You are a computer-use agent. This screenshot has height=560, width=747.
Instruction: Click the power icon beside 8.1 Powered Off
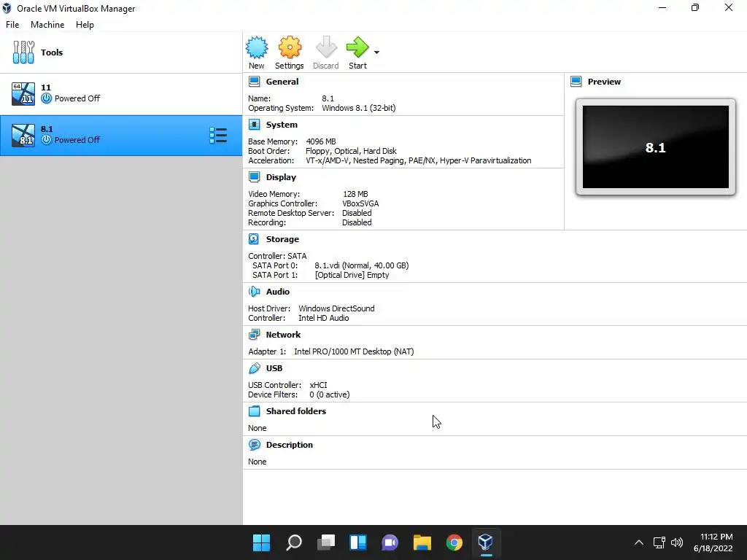point(46,140)
